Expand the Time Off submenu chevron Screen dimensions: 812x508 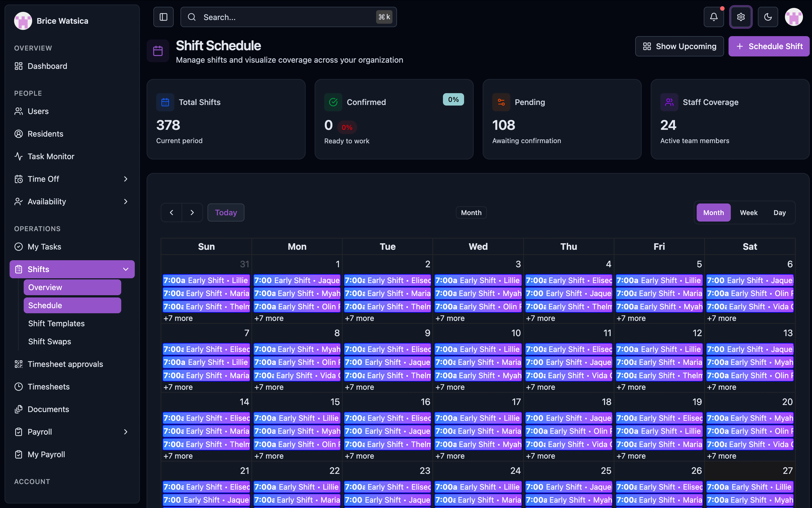(126, 179)
